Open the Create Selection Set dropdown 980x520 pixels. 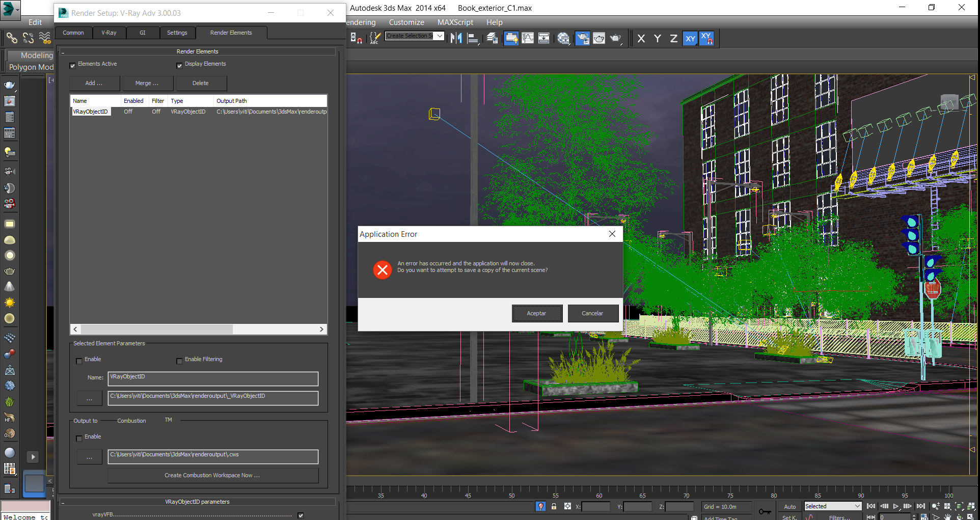point(440,36)
